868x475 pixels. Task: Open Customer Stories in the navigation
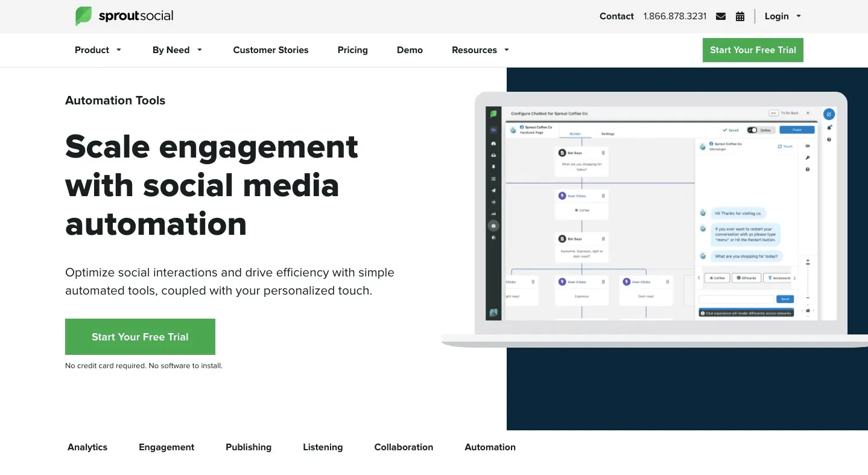click(x=271, y=50)
